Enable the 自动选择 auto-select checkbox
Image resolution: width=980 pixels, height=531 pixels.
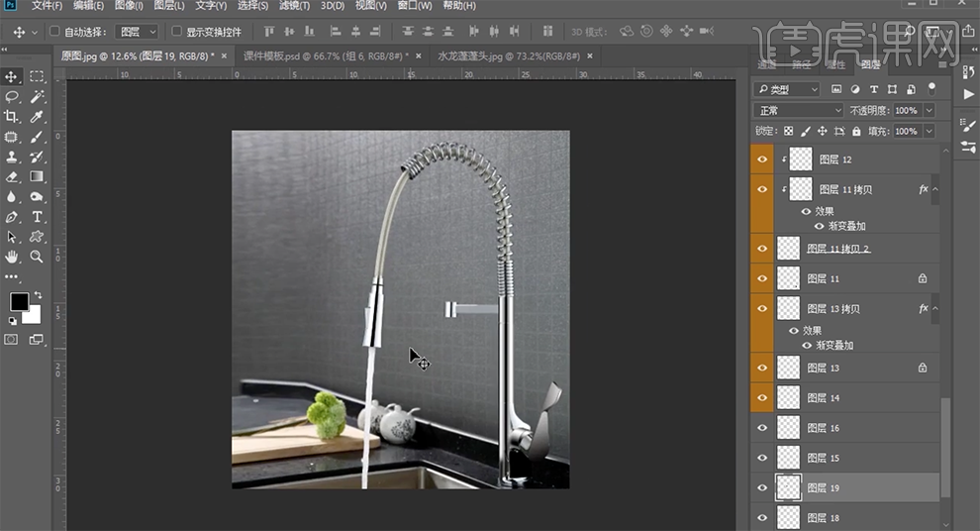[x=54, y=32]
